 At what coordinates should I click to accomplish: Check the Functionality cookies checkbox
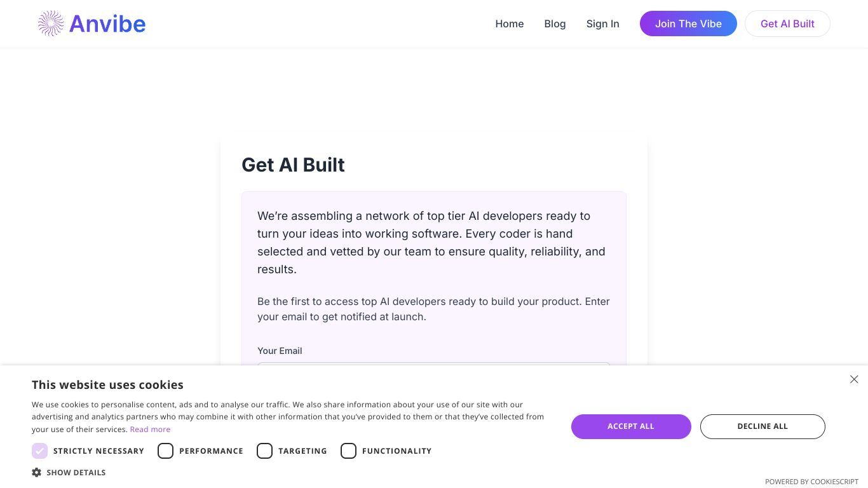click(348, 451)
